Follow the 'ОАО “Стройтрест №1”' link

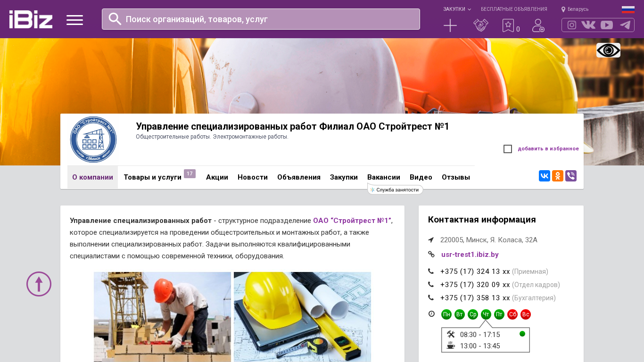(352, 221)
